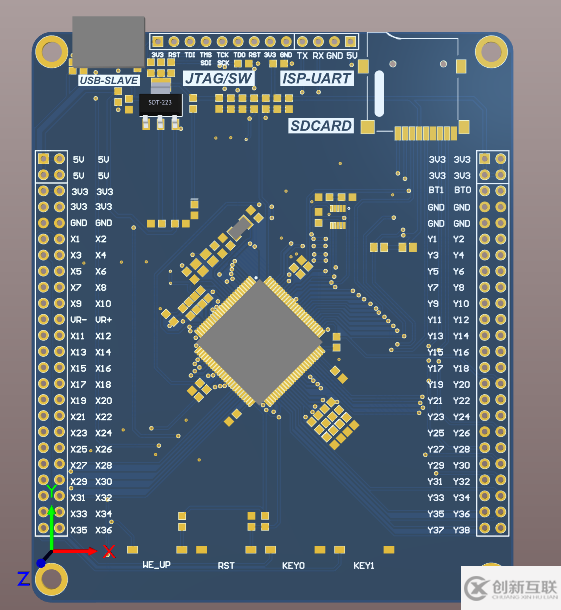Select the mounting hole near the Z axis
This screenshot has height=610, width=561.
51,579
